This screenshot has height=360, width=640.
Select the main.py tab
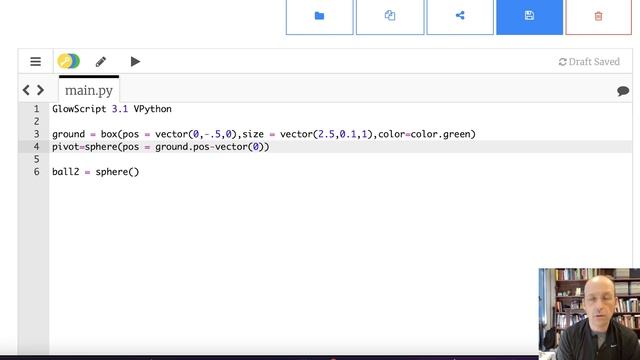pyautogui.click(x=89, y=90)
